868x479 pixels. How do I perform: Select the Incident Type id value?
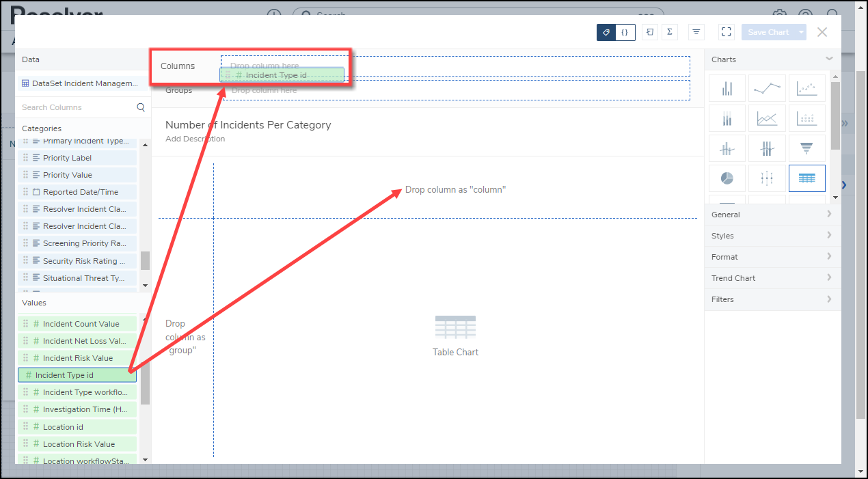(x=77, y=375)
